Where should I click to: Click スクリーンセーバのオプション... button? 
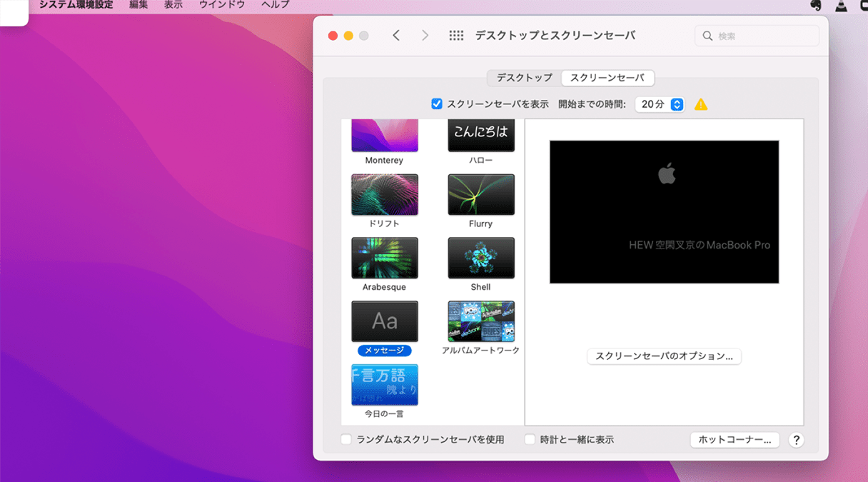[665, 356]
